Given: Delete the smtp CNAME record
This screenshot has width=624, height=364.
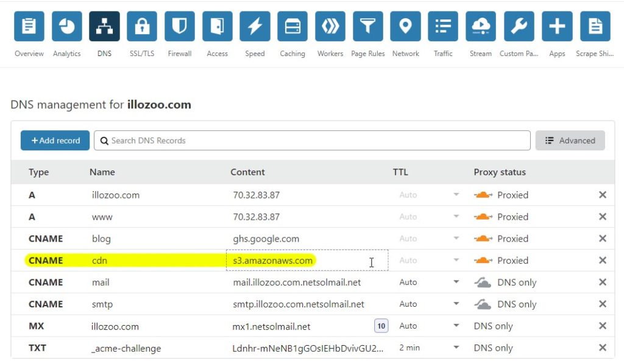Looking at the screenshot, I should [x=603, y=304].
